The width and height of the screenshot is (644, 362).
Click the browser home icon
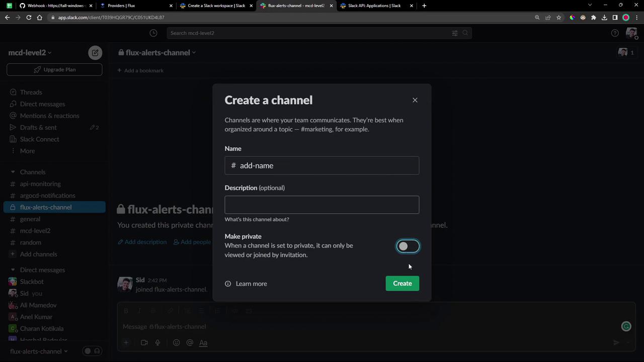(40, 18)
